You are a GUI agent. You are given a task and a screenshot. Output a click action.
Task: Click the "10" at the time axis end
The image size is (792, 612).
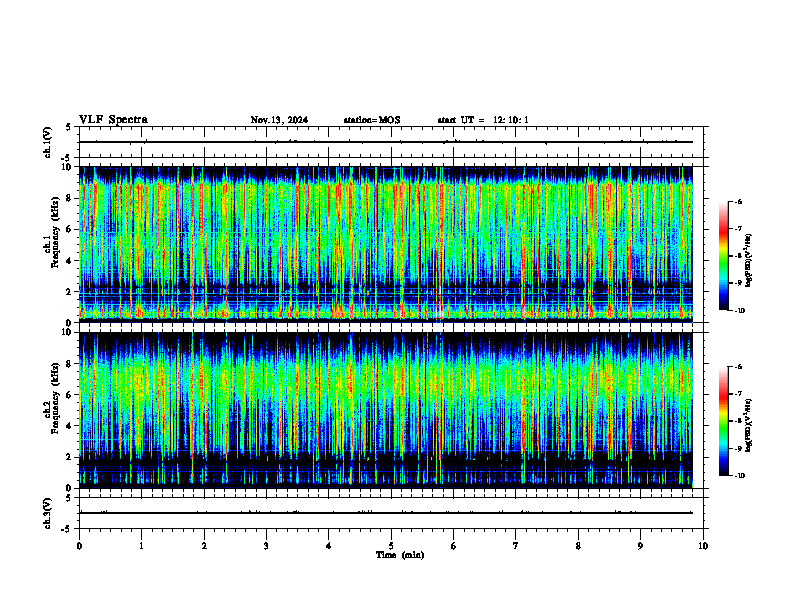coord(703,546)
